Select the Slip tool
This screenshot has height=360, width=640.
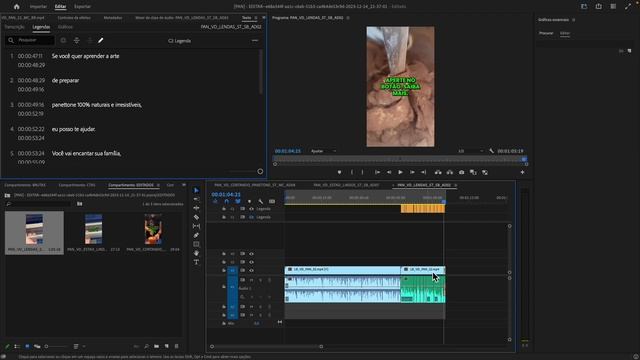pos(196,226)
